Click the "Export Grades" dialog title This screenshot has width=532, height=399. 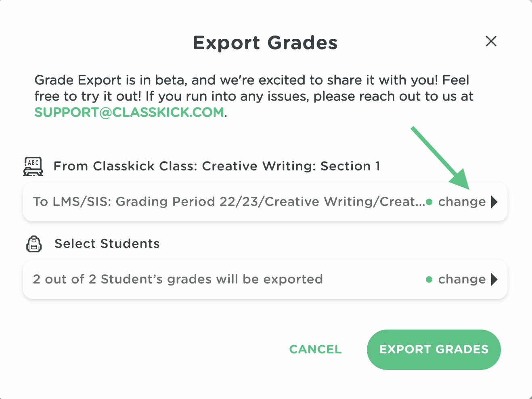[x=265, y=43]
